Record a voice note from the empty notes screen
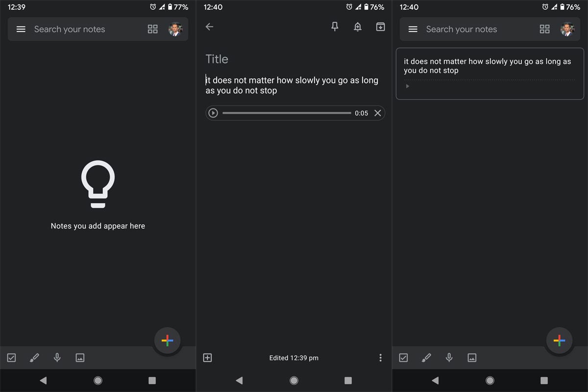 57,358
